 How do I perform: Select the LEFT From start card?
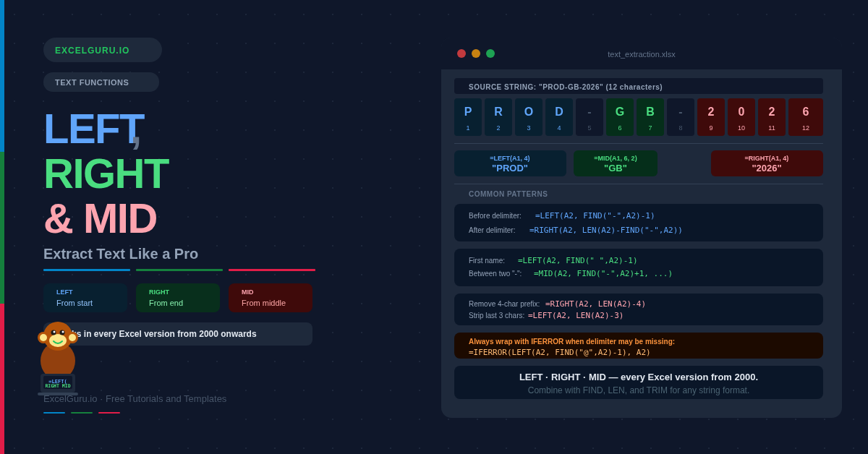pyautogui.click(x=85, y=298)
